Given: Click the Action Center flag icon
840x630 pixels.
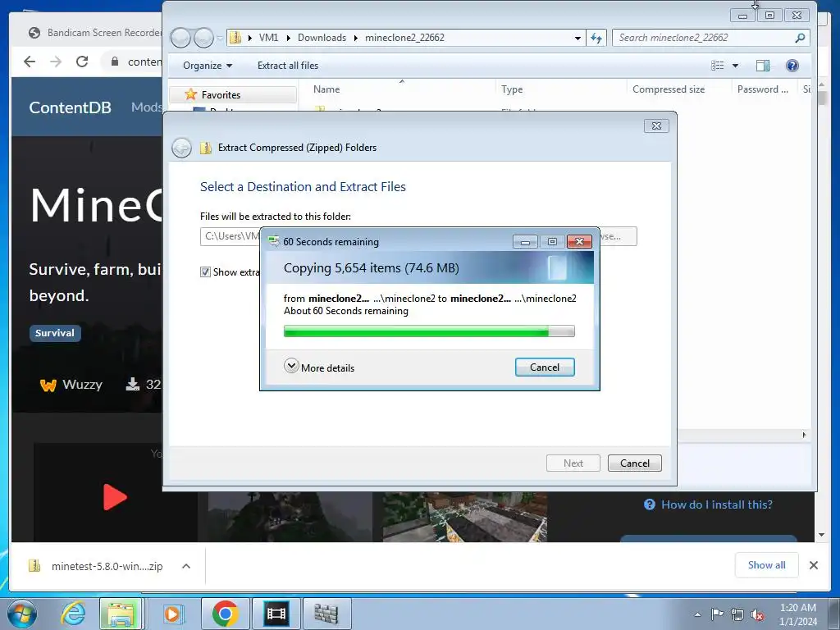Looking at the screenshot, I should click(717, 614).
